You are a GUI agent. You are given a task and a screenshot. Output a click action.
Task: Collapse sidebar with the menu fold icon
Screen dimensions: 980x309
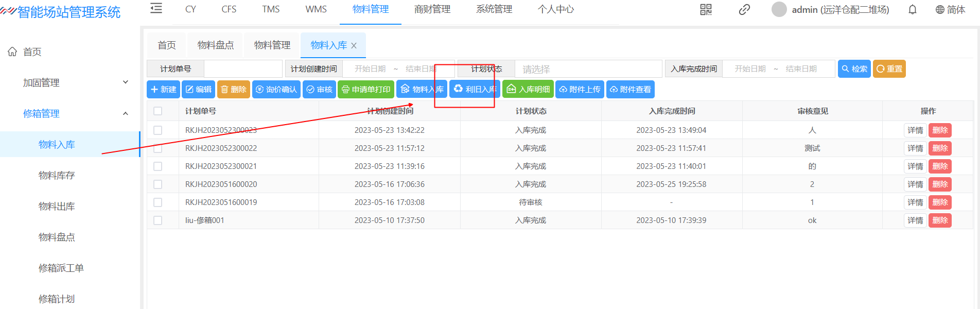tap(156, 9)
